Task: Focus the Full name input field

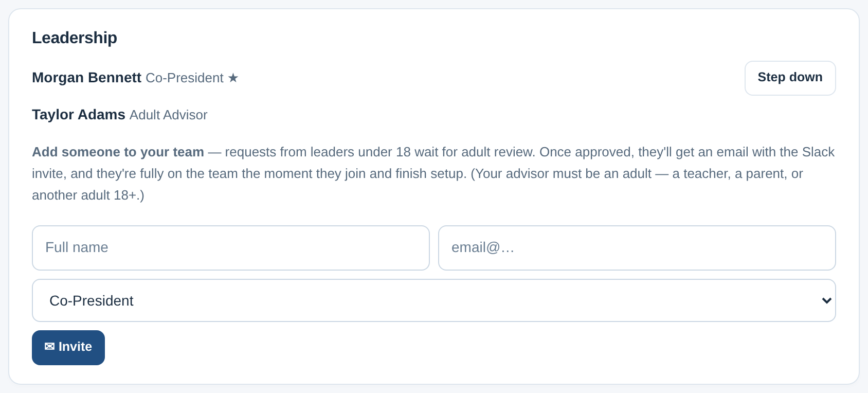Action: (231, 248)
